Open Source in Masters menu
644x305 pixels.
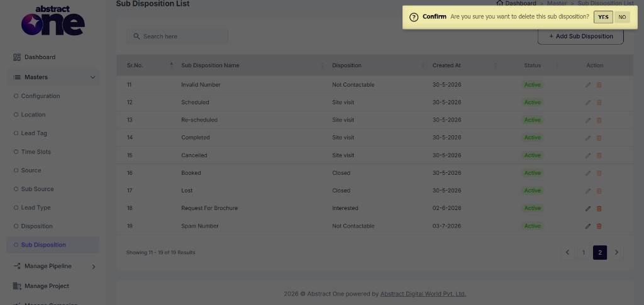click(x=31, y=170)
